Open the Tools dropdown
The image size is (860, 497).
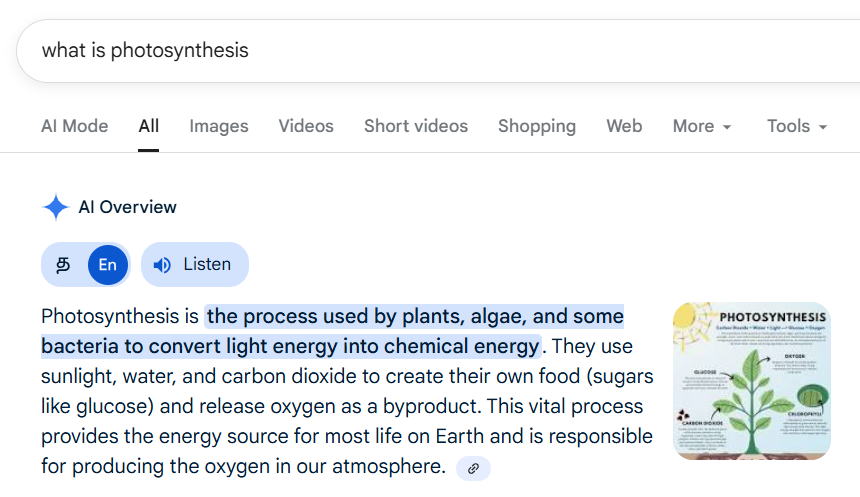(797, 126)
